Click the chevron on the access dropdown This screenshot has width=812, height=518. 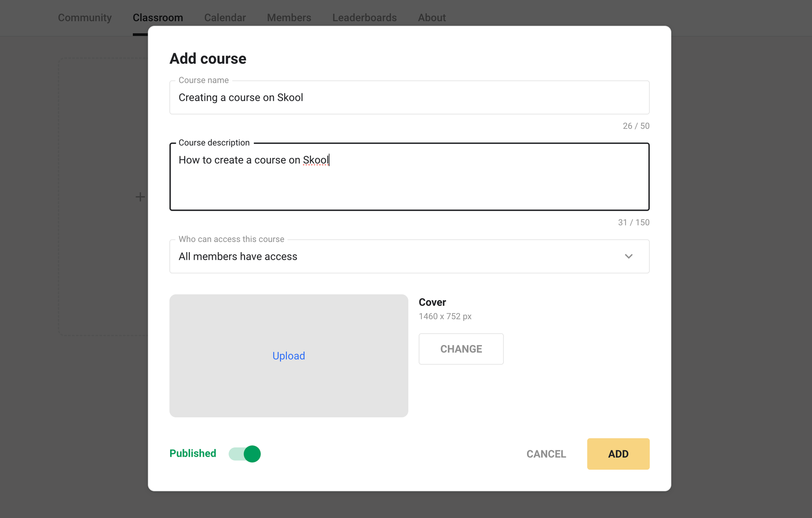click(629, 256)
